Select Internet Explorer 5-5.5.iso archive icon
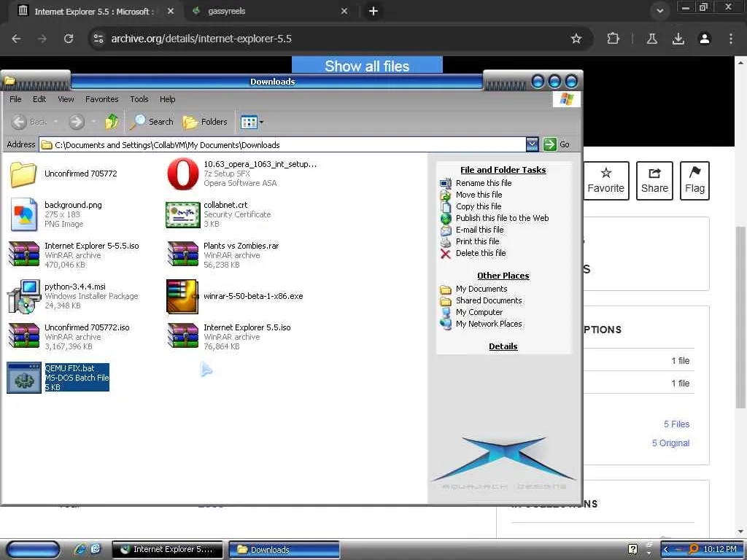 (24, 254)
